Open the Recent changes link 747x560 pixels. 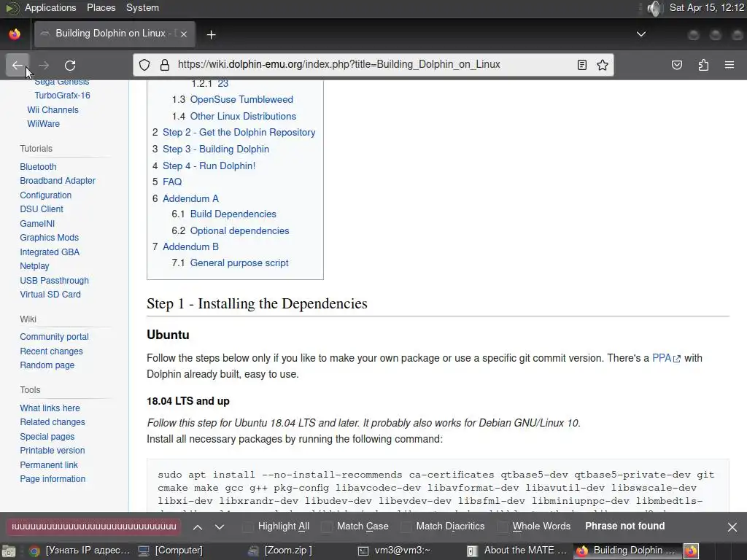(52, 351)
